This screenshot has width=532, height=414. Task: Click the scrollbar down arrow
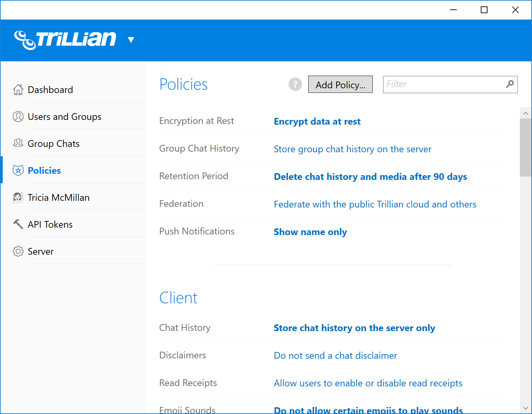(525, 408)
